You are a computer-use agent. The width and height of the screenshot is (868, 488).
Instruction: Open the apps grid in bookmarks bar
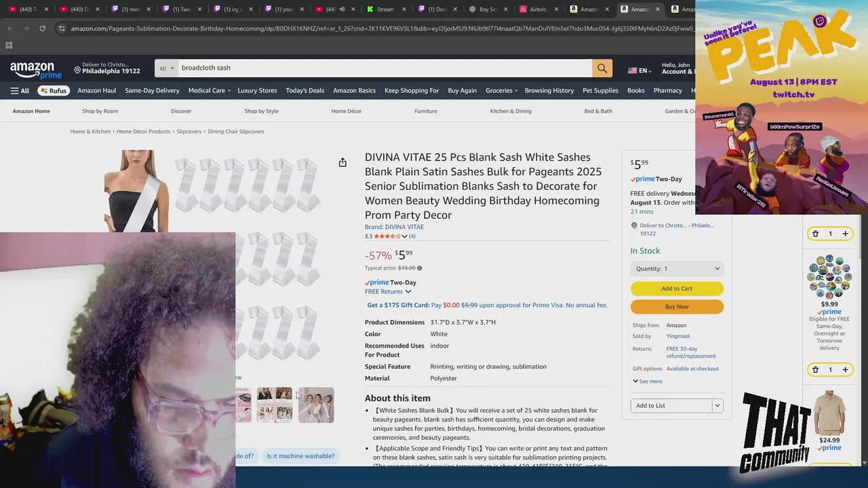9,45
